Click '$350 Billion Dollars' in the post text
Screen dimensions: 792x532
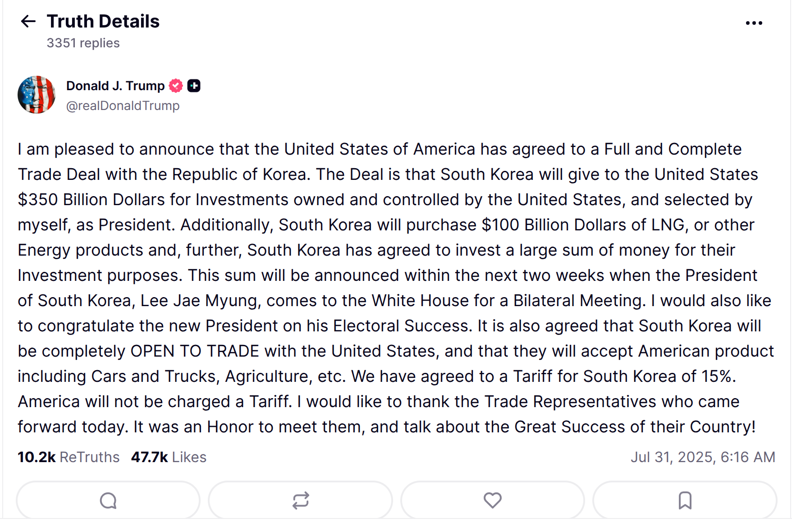tap(91, 200)
